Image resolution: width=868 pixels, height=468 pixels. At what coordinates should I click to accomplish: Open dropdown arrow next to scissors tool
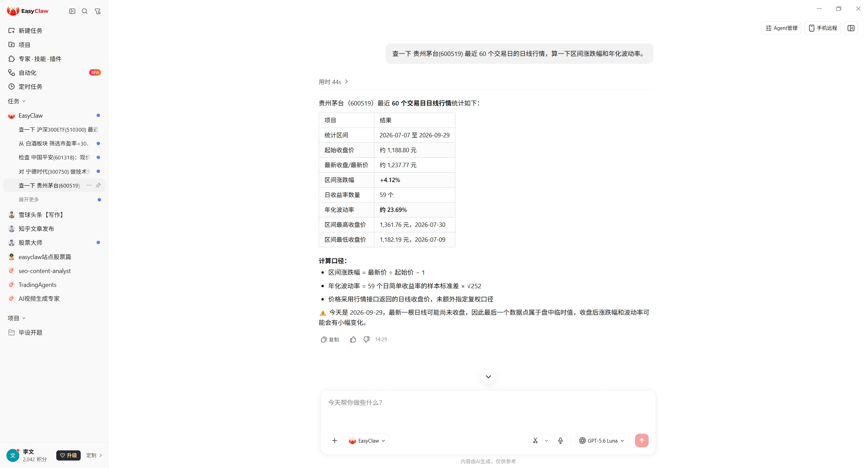(x=546, y=441)
